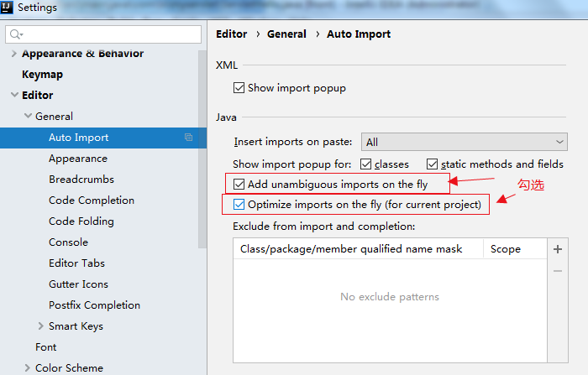Expand the Smart Keys node
This screenshot has height=375, width=588.
pos(41,326)
